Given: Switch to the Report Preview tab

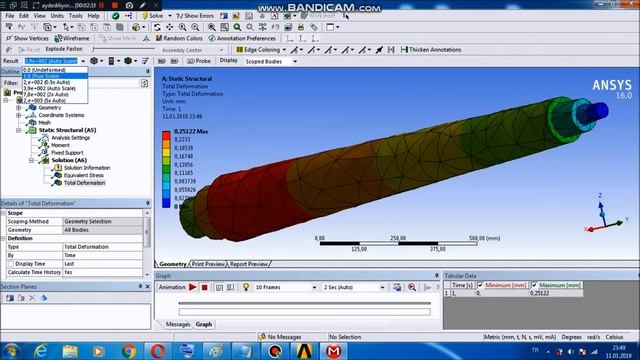Looking at the screenshot, I should coord(249,264).
